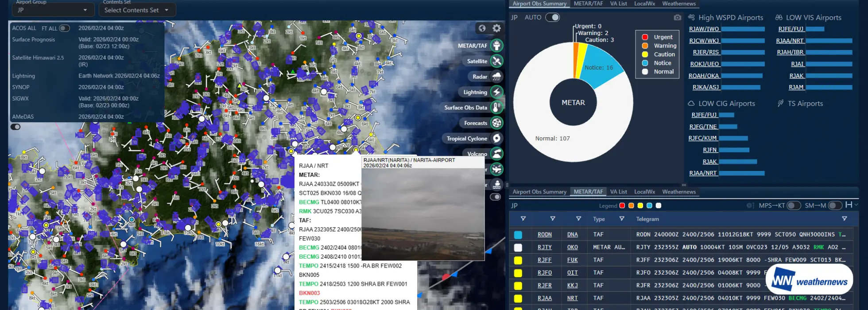Click the camera snapshot icon in summary panel

click(x=677, y=17)
